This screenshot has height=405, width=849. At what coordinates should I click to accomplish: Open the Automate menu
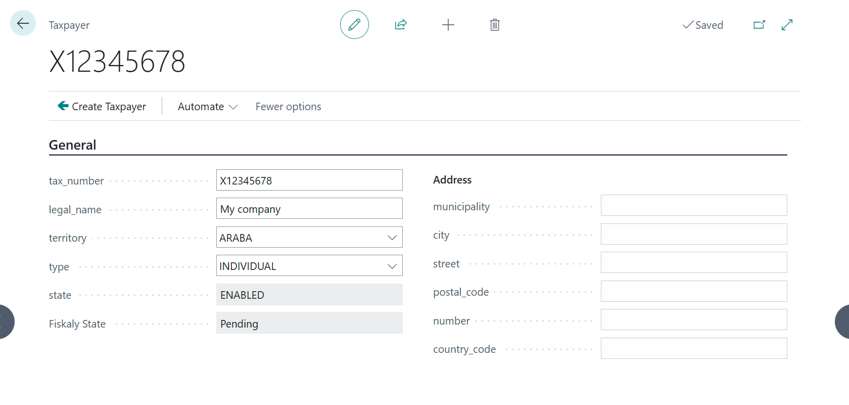pos(207,107)
